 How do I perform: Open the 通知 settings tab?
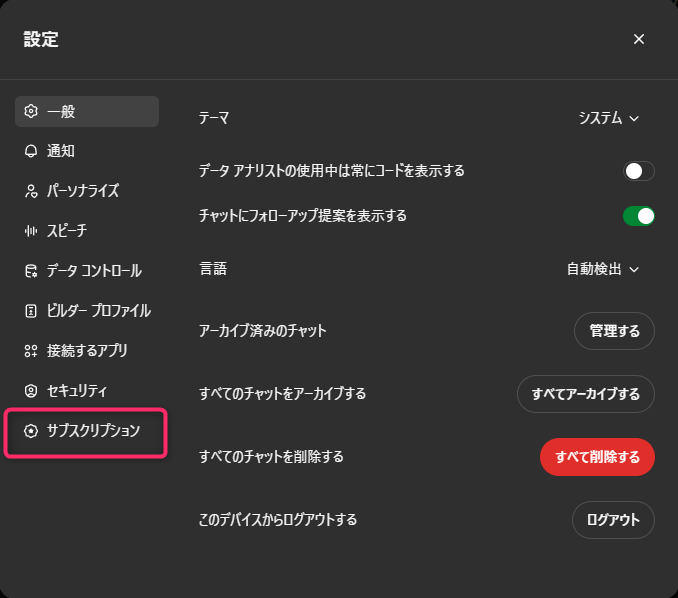pyautogui.click(x=87, y=151)
